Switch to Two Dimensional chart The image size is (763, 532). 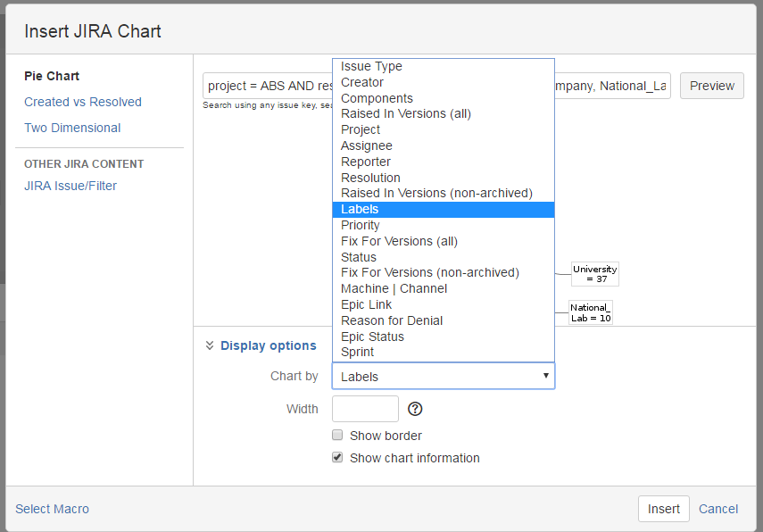point(72,128)
